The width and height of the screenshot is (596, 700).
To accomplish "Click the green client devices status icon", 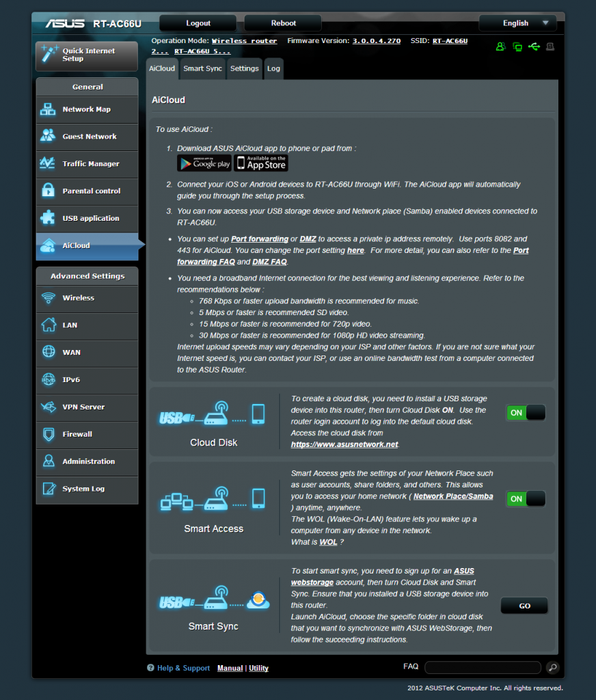I will point(517,46).
